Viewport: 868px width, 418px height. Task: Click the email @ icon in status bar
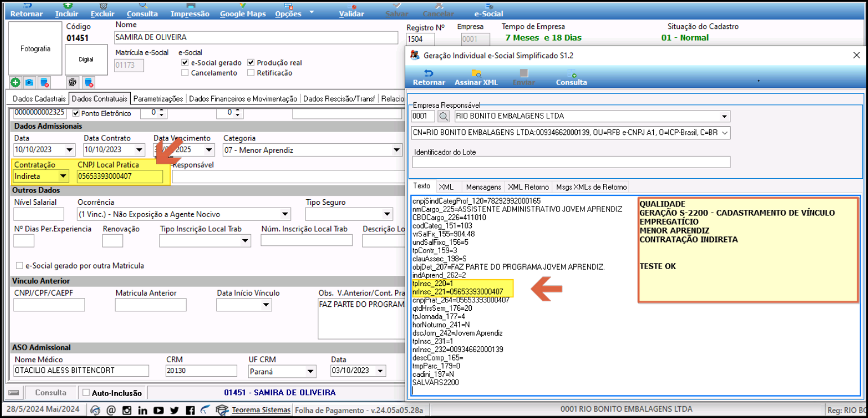pyautogui.click(x=111, y=410)
